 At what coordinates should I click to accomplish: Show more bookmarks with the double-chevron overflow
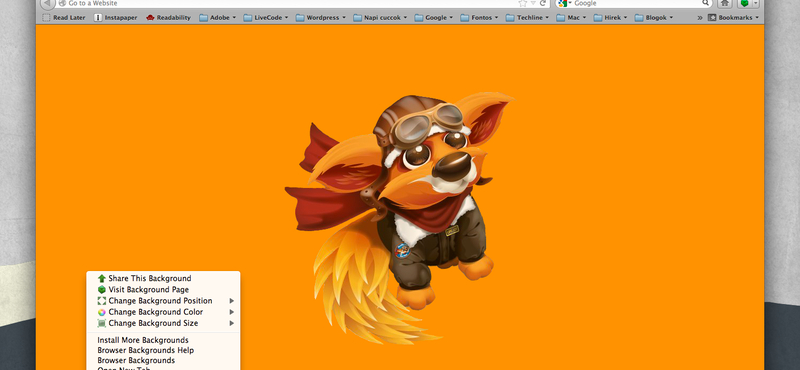[699, 17]
